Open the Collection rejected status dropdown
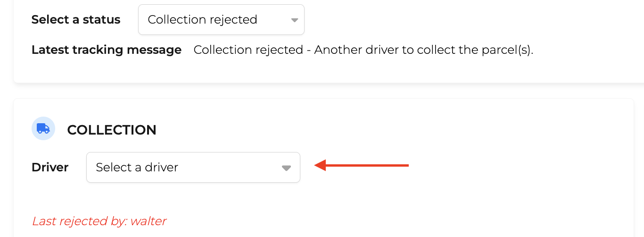The image size is (644, 237). 221,19
